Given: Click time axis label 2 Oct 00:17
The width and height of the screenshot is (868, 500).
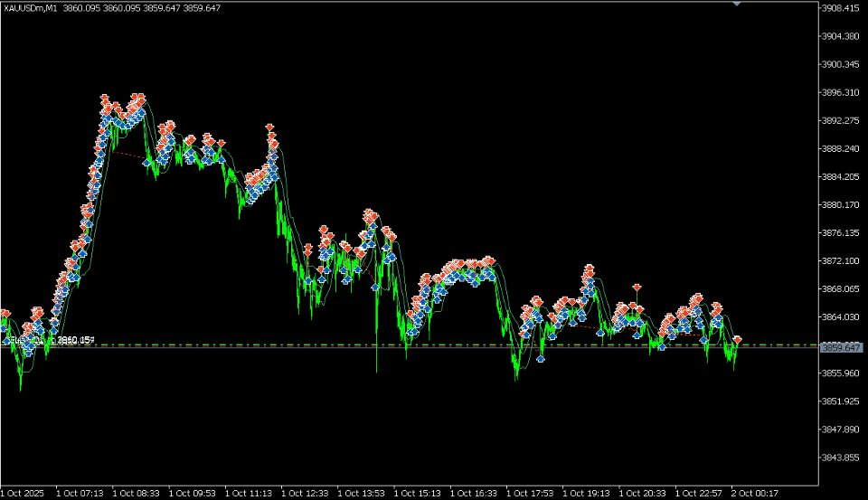Looking at the screenshot, I should click(x=755, y=494).
